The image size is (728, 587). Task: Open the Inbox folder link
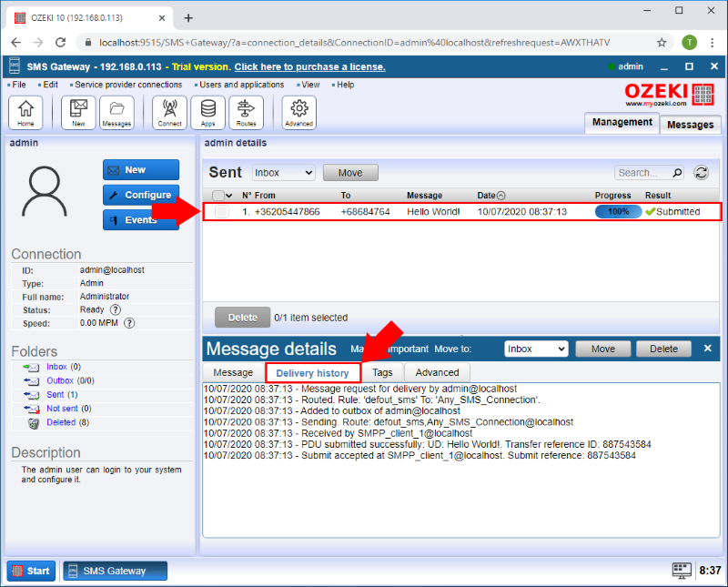click(x=56, y=367)
